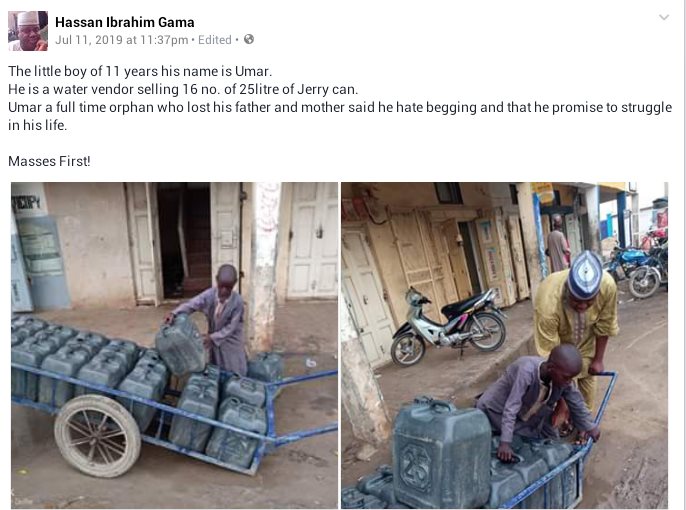Click the paragraph about Umar hating begging
The width and height of the screenshot is (686, 510).
pos(340,116)
